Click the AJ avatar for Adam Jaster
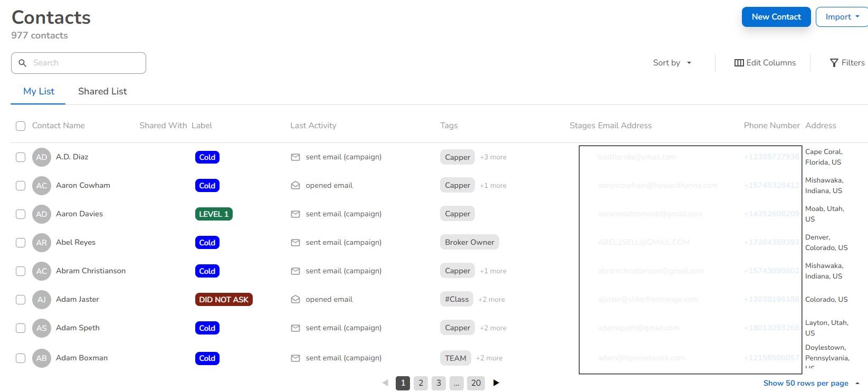The height and width of the screenshot is (392, 868). [42, 300]
